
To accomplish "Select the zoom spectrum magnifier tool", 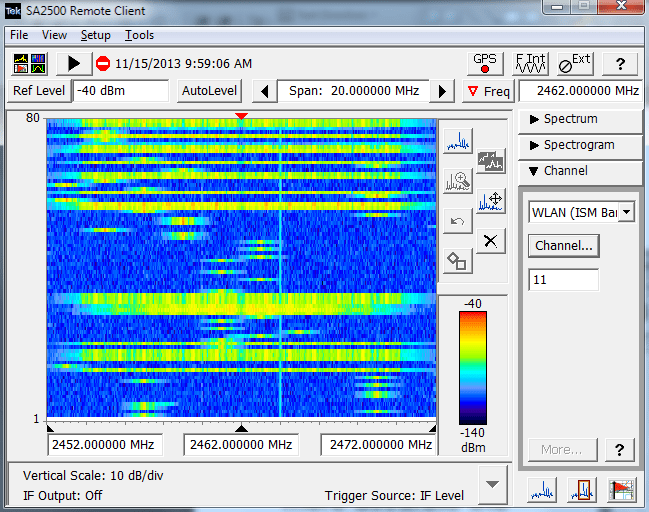I will (x=457, y=181).
